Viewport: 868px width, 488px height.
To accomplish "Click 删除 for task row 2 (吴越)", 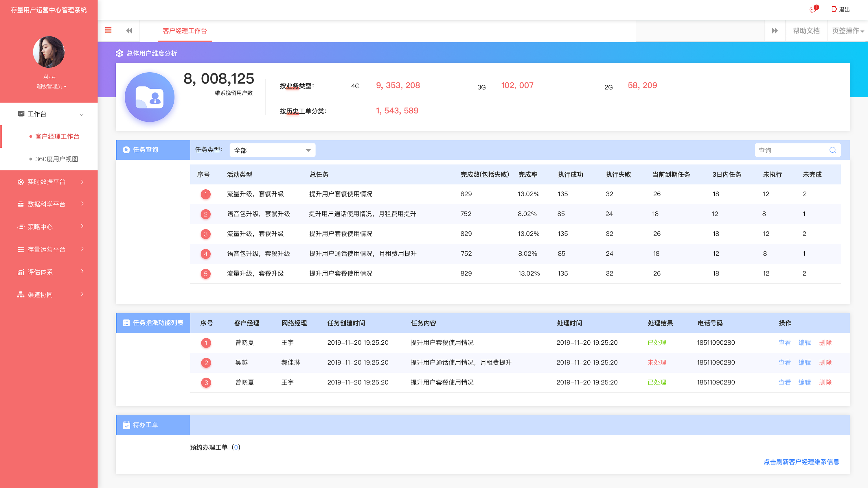I will pyautogui.click(x=825, y=362).
